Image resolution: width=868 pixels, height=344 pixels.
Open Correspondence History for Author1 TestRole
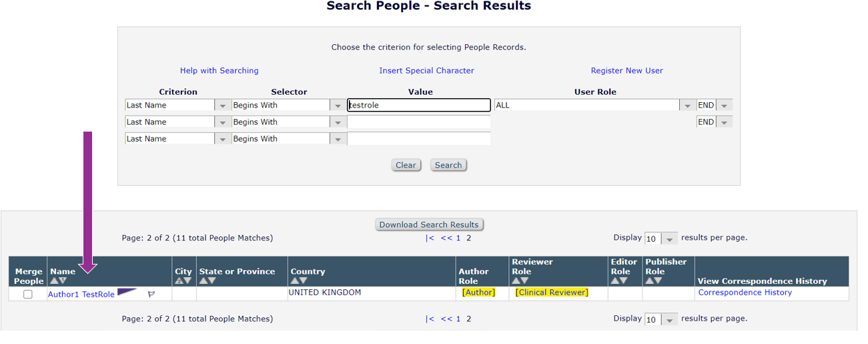point(745,293)
